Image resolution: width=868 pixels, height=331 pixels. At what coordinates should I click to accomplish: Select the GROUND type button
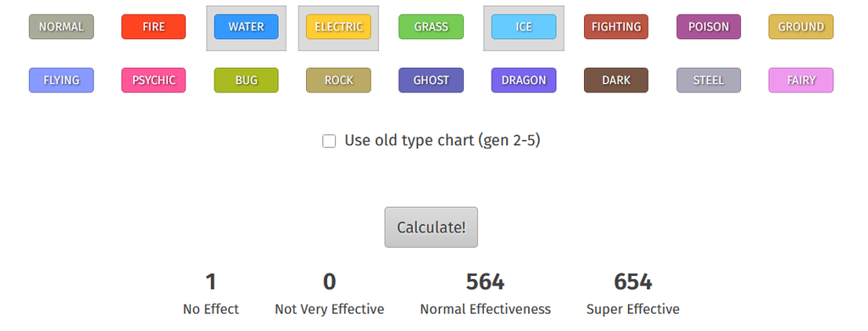(801, 26)
